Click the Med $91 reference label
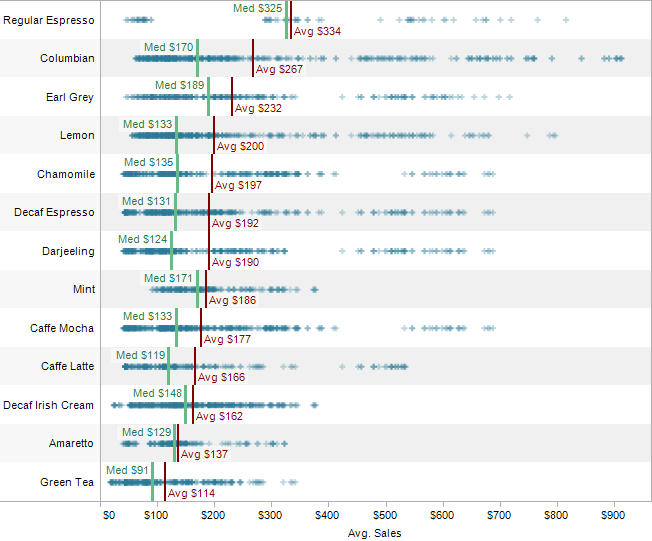Screen dimensions: 652x541 point(127,470)
